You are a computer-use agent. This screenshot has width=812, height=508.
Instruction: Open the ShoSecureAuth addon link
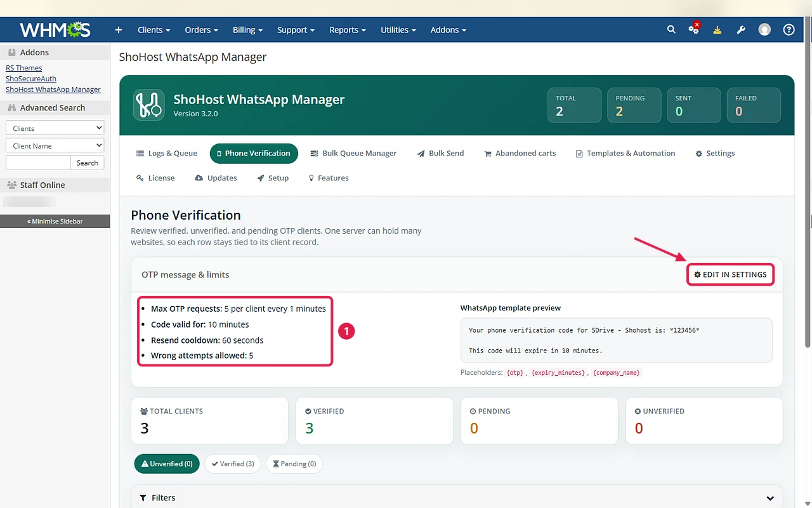point(31,79)
